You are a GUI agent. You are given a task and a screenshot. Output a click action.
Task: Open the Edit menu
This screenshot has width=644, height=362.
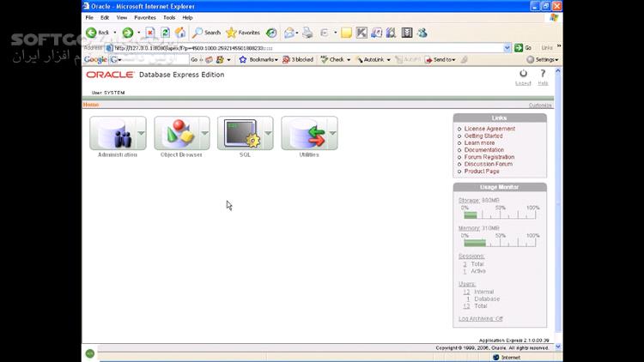pos(105,18)
